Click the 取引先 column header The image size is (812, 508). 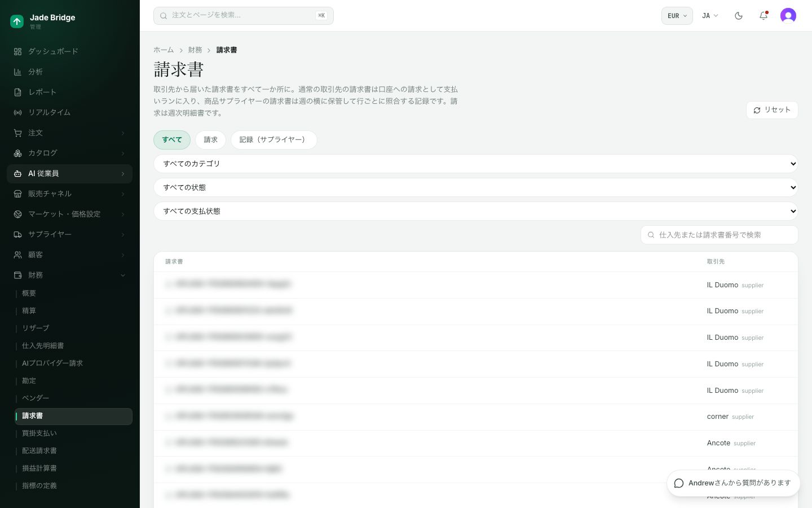point(716,262)
